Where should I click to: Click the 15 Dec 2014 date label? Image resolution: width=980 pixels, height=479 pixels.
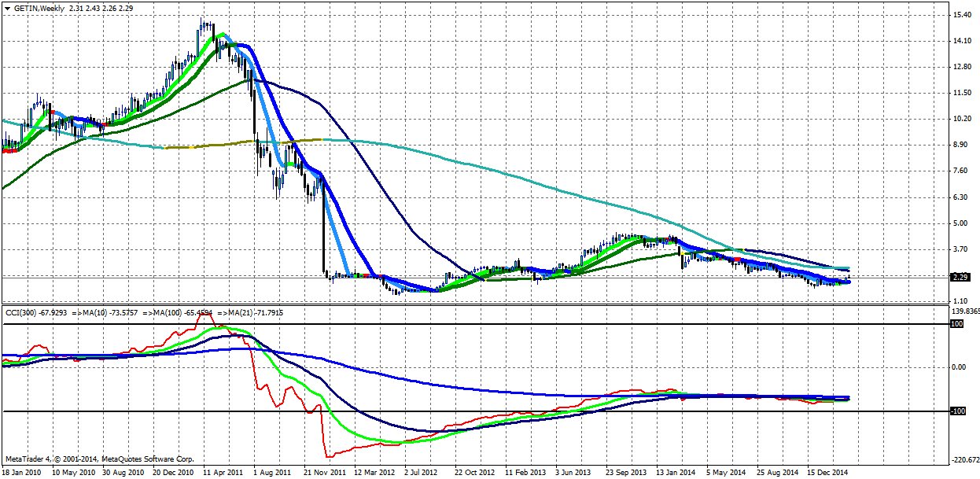click(x=827, y=472)
